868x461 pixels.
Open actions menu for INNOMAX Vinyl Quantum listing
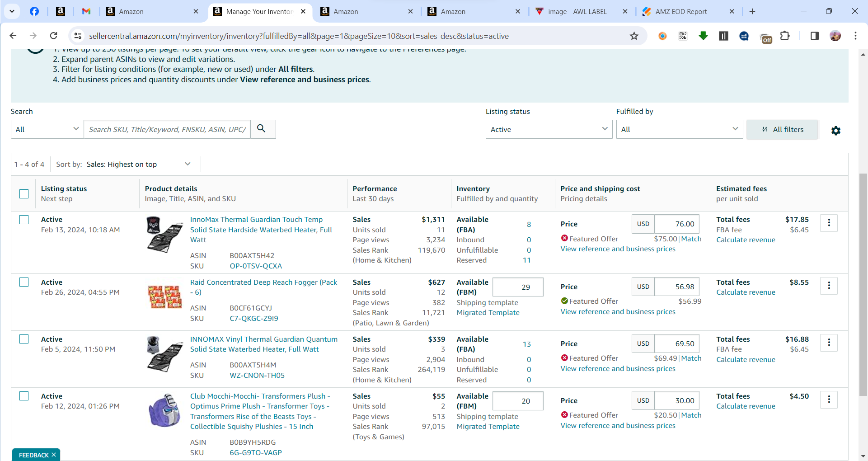click(829, 343)
